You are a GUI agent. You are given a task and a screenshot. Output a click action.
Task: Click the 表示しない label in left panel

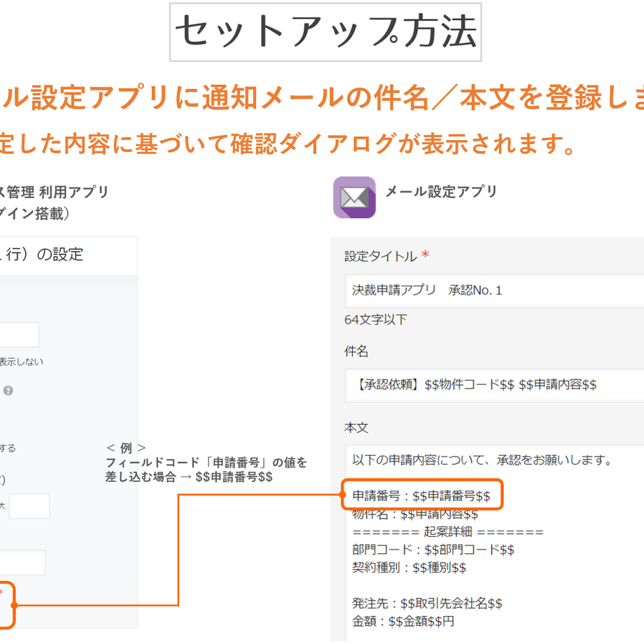[22, 362]
